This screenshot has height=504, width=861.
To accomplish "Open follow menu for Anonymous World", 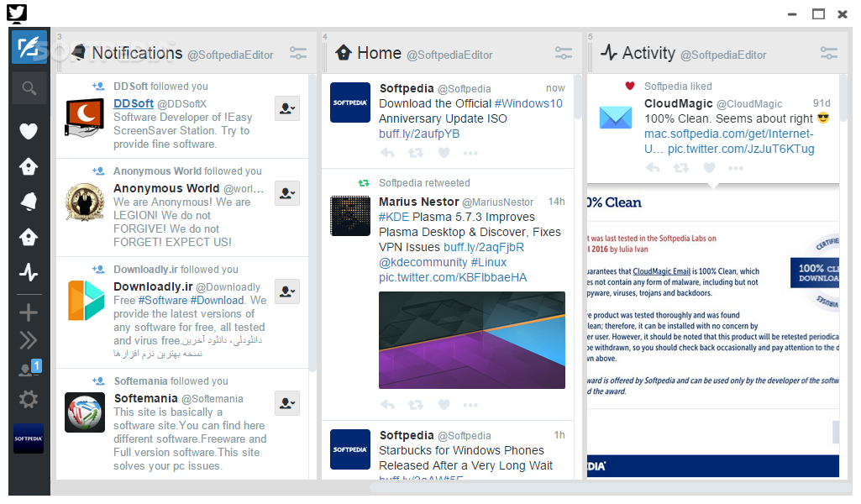I will point(287,193).
